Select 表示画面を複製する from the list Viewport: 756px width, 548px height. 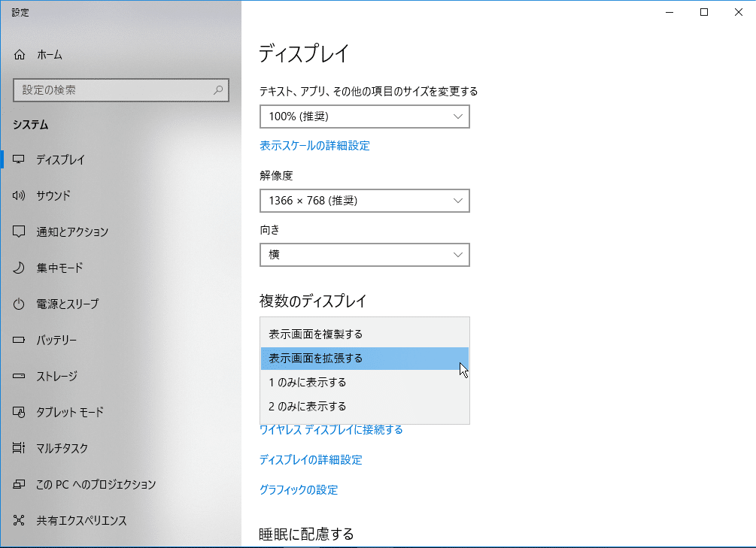[x=316, y=333]
